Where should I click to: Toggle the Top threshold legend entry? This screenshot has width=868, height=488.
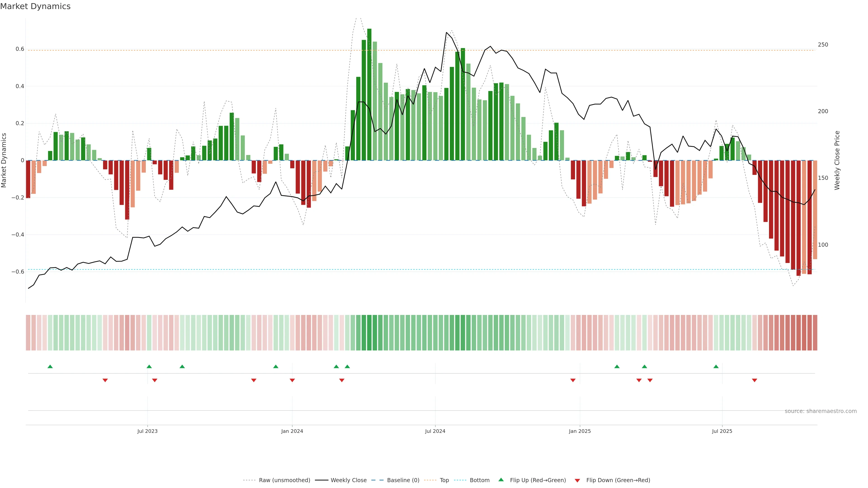444,480
